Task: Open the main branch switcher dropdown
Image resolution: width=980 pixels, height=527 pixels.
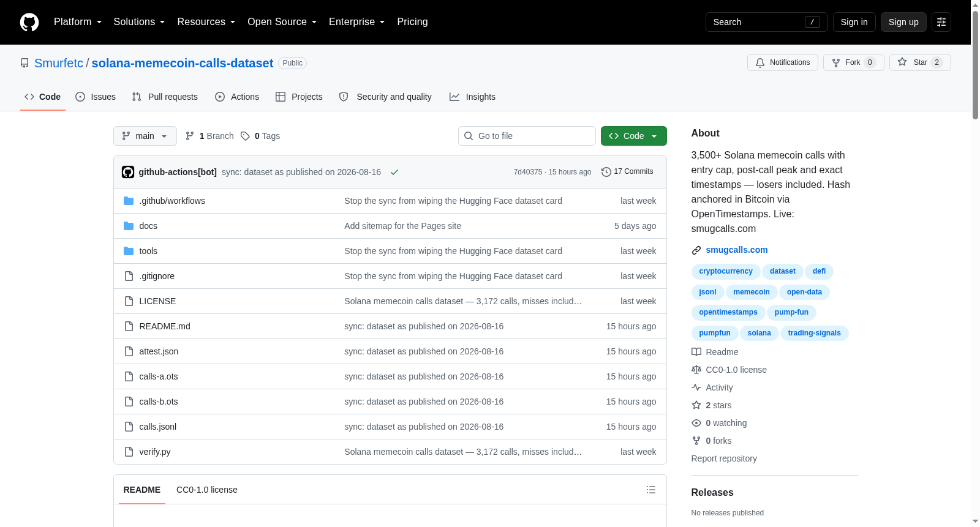Action: click(x=145, y=136)
